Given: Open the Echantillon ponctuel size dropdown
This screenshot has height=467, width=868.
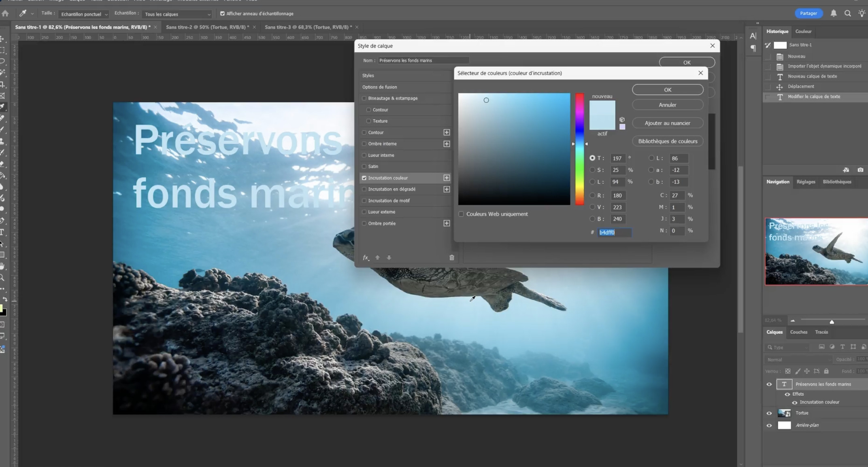Looking at the screenshot, I should [x=84, y=14].
